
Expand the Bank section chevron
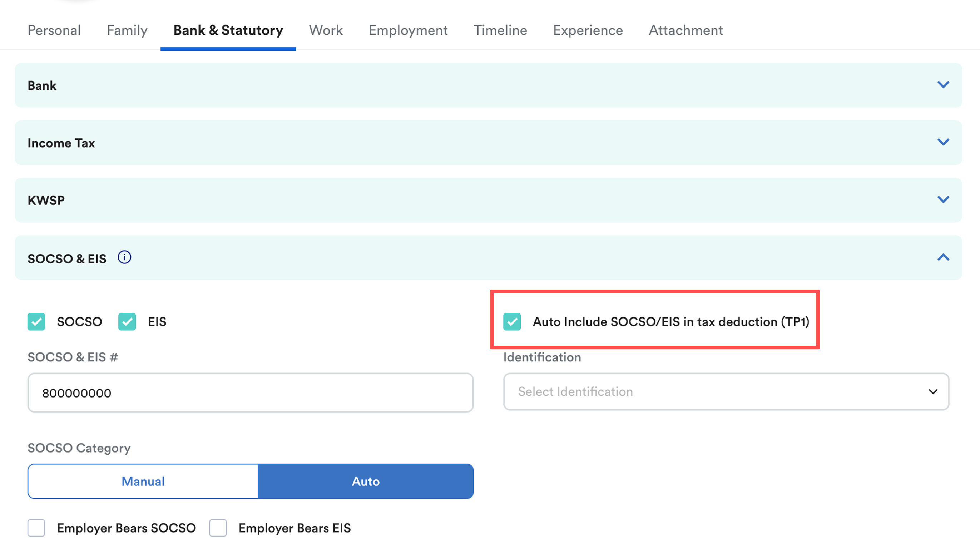click(943, 84)
